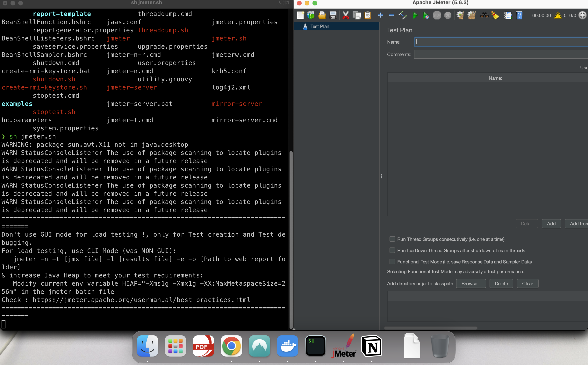Image resolution: width=588 pixels, height=365 pixels.
Task: Click the Clear classpath button
Action: [x=527, y=283]
